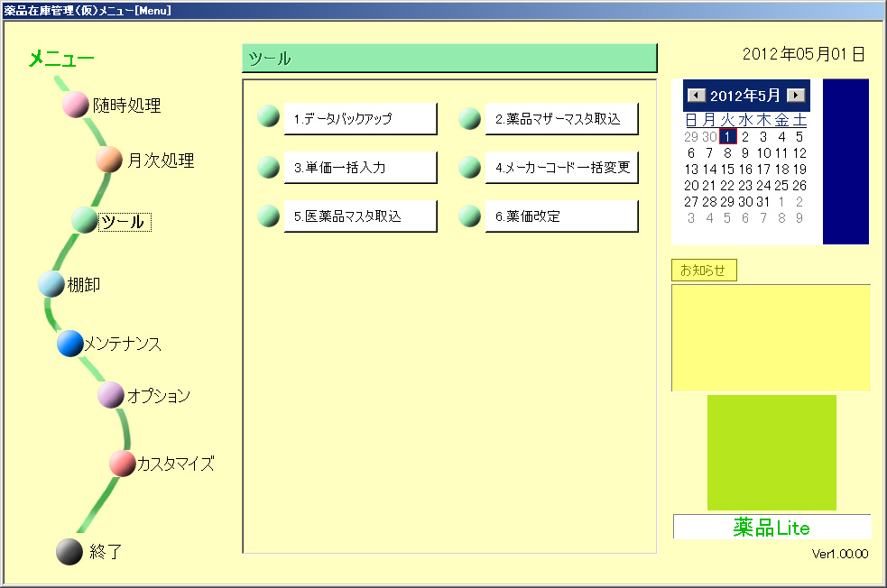Click the pink sphere beside 随時処理

click(75, 105)
